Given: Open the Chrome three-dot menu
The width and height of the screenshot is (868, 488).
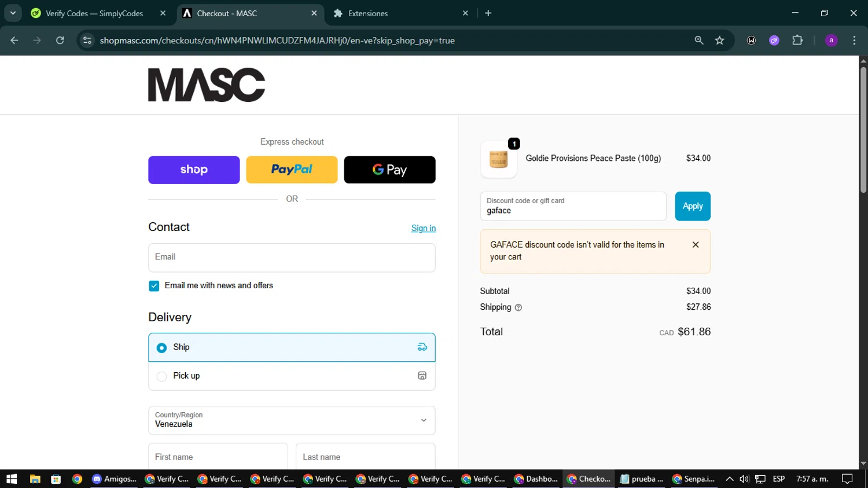Looking at the screenshot, I should 855,41.
